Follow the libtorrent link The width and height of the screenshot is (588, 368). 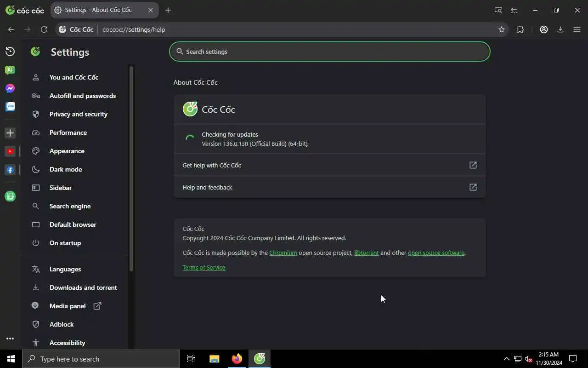367,253
